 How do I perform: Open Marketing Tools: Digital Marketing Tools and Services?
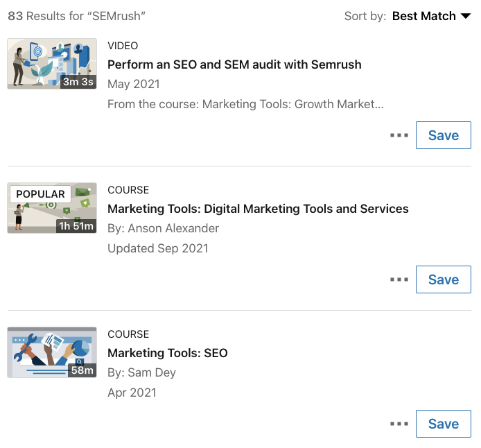[x=258, y=209]
